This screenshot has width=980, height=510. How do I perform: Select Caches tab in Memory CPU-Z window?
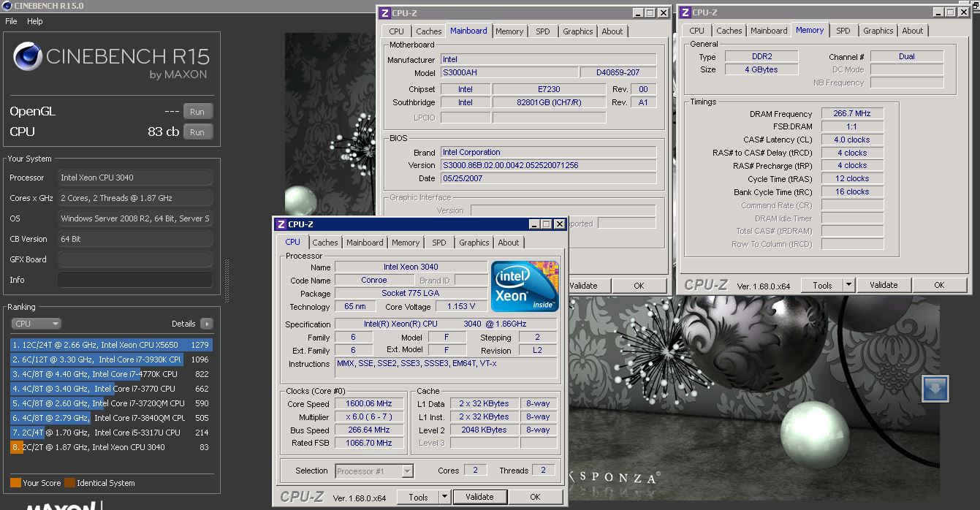click(729, 31)
